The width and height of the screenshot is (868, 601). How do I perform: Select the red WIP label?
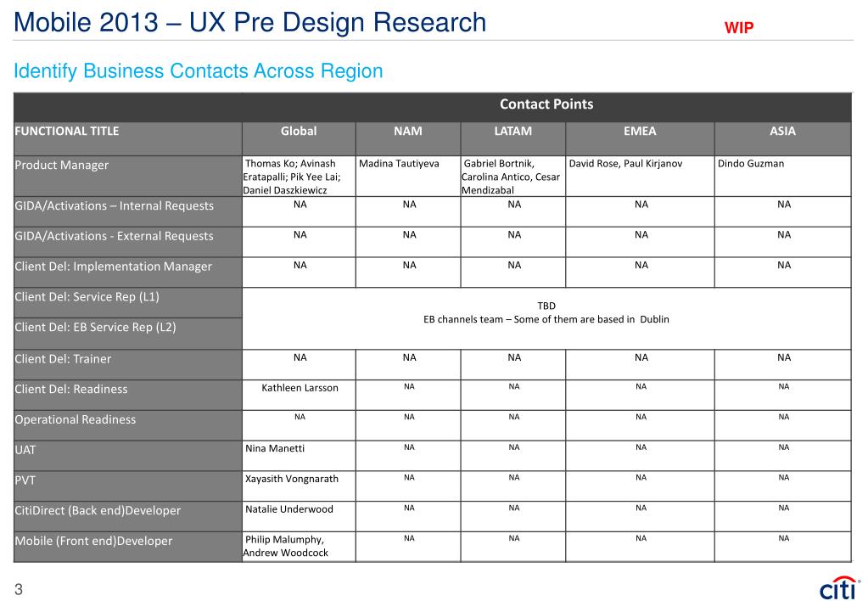pyautogui.click(x=739, y=28)
